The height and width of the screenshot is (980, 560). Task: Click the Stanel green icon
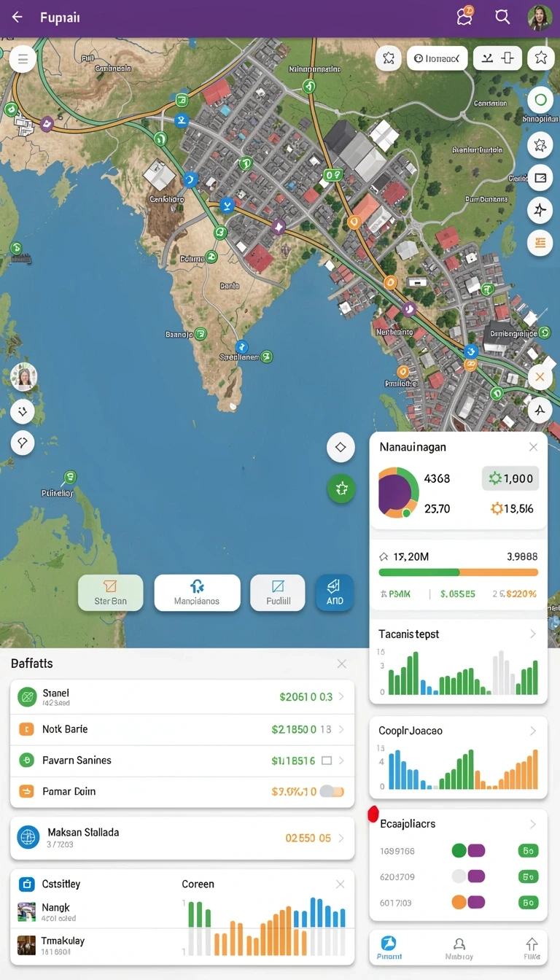[x=27, y=697]
